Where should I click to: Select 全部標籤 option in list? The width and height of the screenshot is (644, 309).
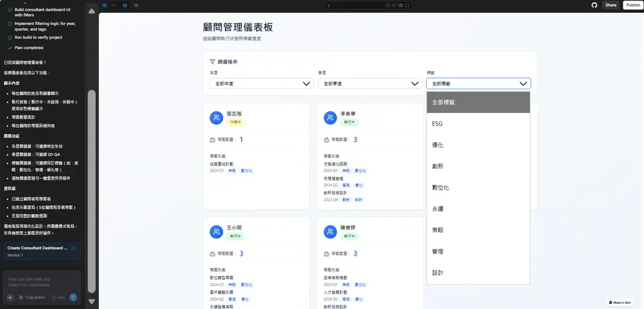pyautogui.click(x=479, y=102)
